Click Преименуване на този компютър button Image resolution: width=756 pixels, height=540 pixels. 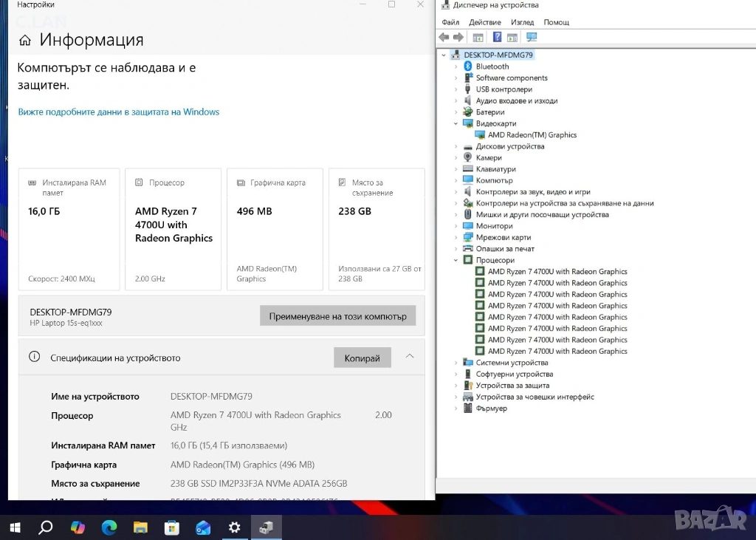tap(337, 316)
